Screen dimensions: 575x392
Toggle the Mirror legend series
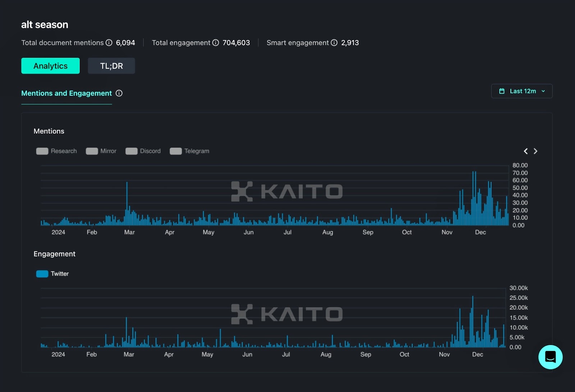click(x=101, y=151)
